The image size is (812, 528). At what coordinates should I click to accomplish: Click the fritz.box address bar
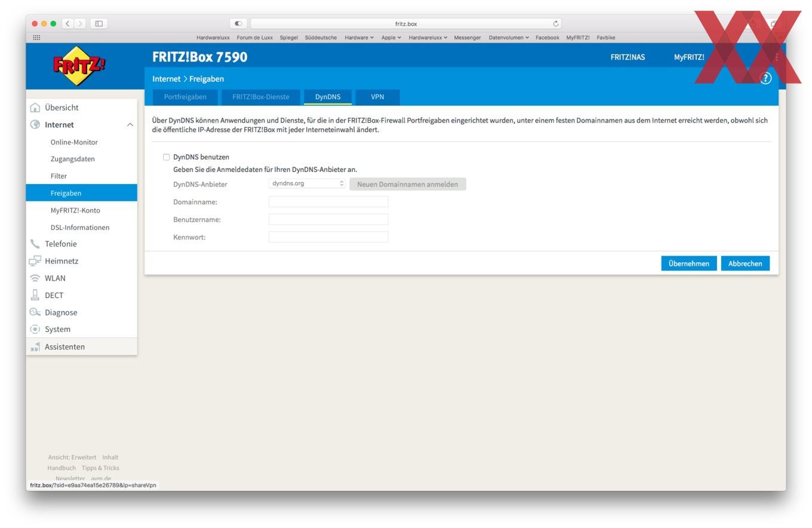click(x=406, y=24)
